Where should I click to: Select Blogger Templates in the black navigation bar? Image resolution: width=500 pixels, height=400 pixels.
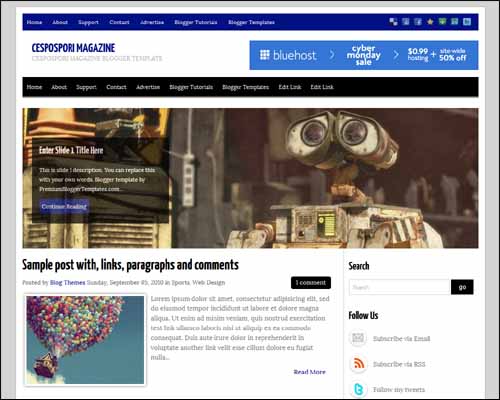pyautogui.click(x=246, y=87)
